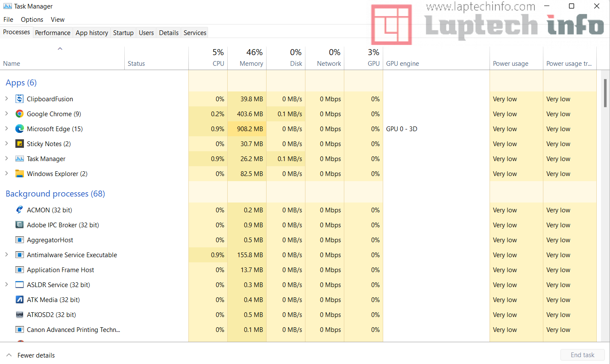The height and width of the screenshot is (364, 610).
Task: Click the Task Manager row icon
Action: 20,159
